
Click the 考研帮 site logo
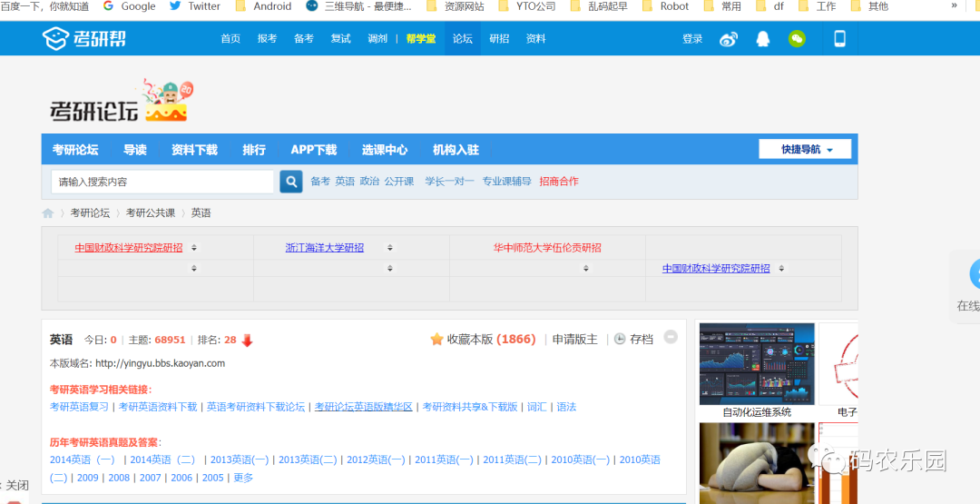[83, 38]
